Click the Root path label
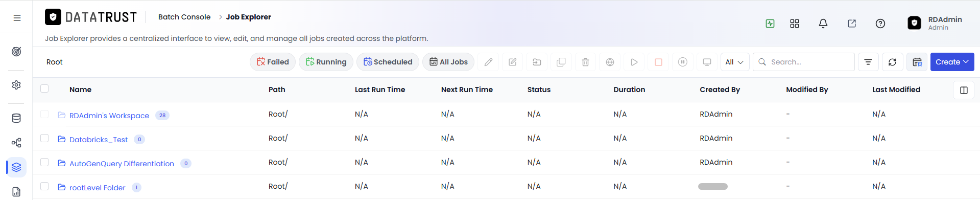 (55, 62)
